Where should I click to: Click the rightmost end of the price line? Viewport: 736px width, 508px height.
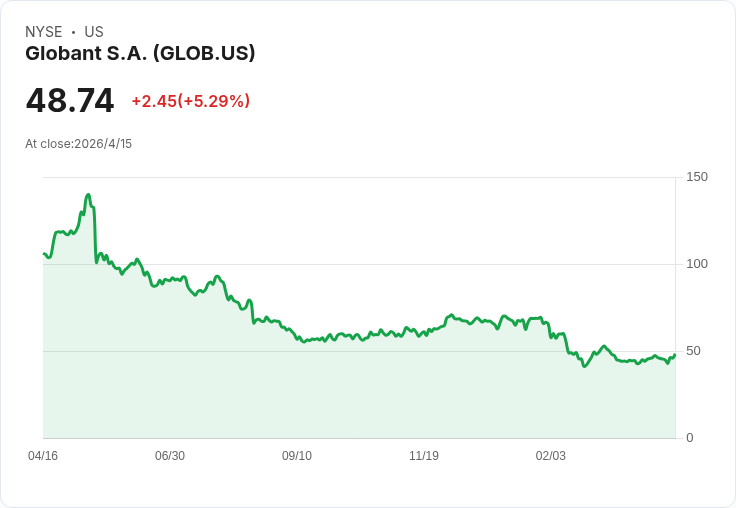[x=675, y=355]
